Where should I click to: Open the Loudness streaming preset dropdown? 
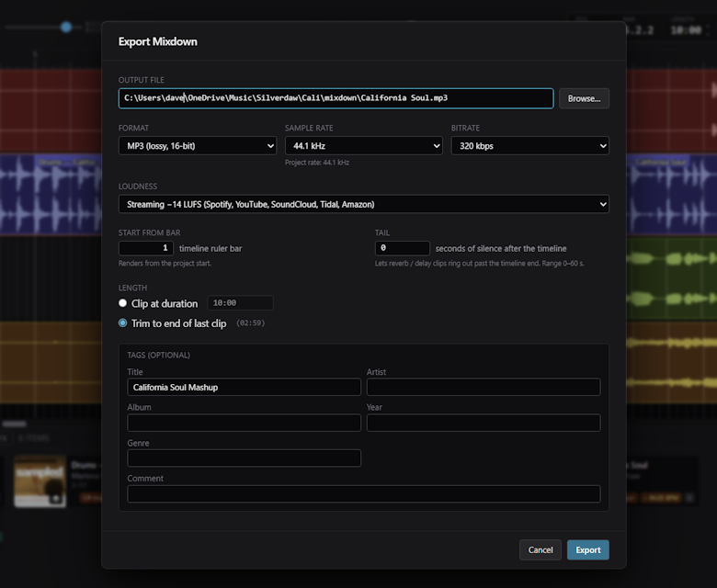point(363,204)
